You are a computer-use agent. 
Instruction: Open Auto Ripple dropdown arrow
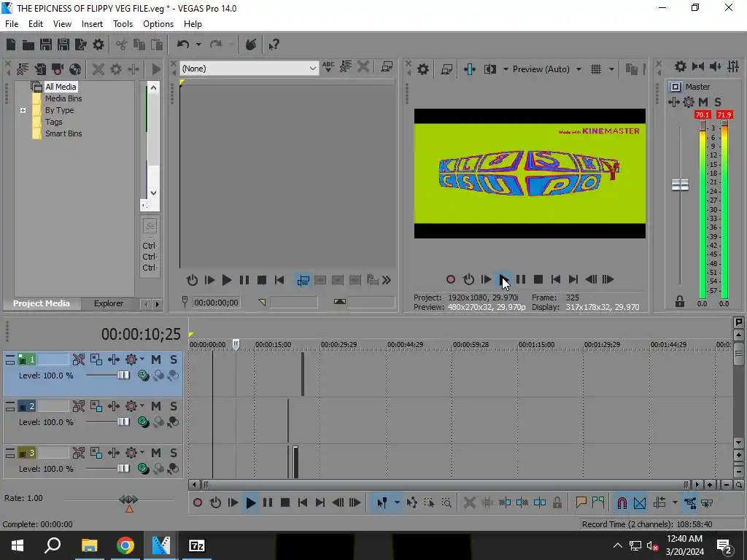click(x=675, y=503)
